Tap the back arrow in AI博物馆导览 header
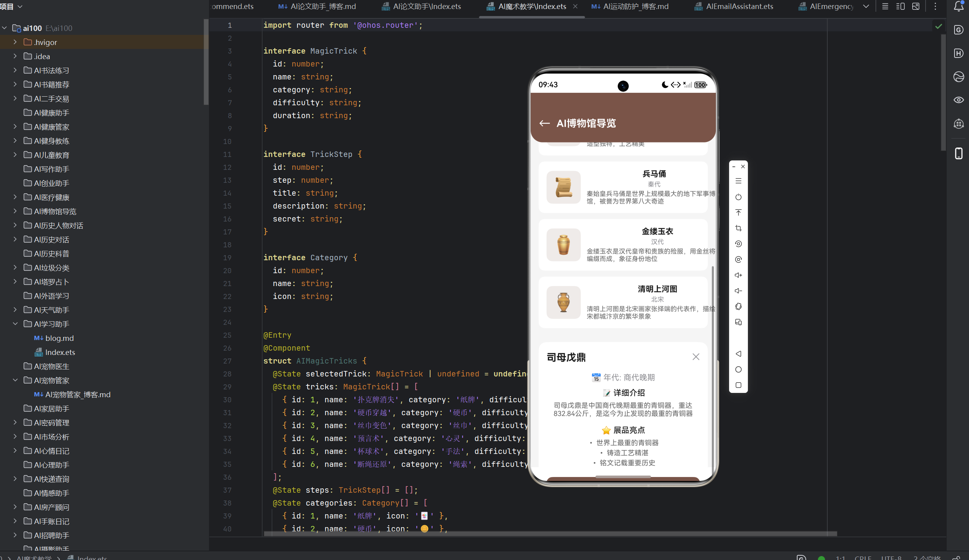 (x=544, y=123)
